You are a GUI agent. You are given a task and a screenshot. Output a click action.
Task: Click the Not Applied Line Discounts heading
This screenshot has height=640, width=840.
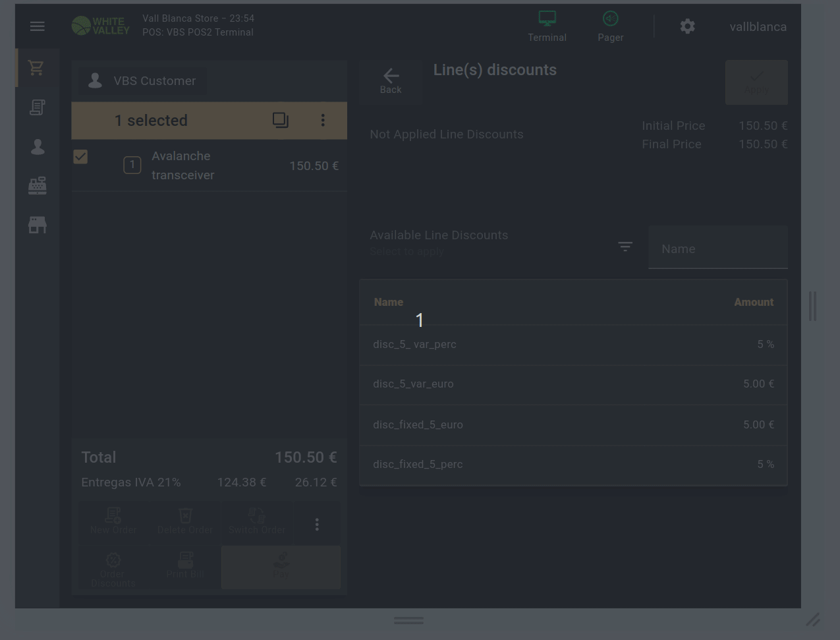(447, 134)
